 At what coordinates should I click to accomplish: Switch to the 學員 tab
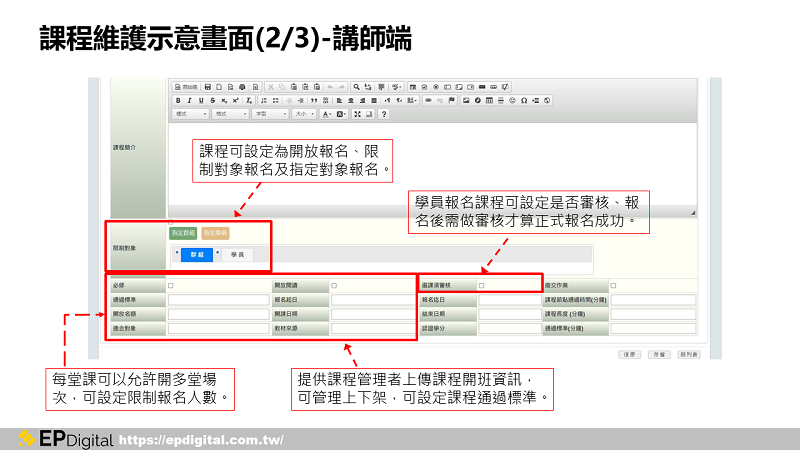click(x=237, y=255)
